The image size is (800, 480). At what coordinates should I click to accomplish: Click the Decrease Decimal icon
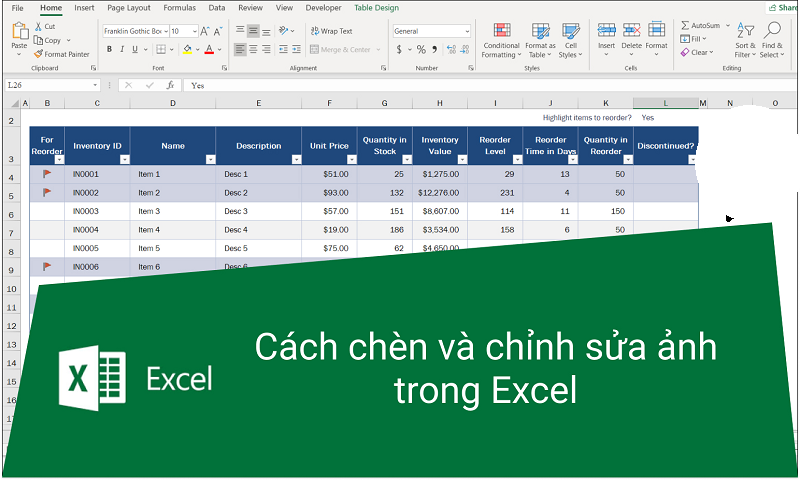[464, 49]
